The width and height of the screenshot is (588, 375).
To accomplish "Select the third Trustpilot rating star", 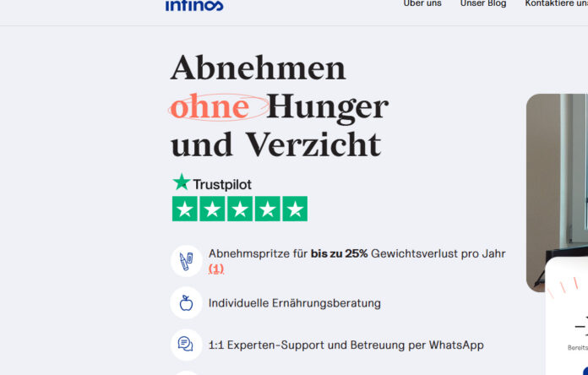I will [240, 209].
